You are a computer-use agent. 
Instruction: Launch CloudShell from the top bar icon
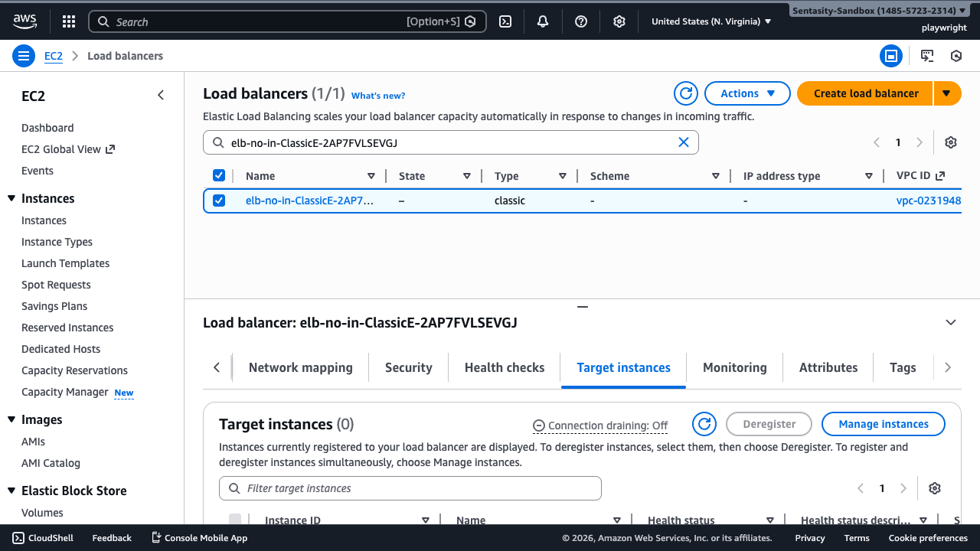click(x=505, y=21)
